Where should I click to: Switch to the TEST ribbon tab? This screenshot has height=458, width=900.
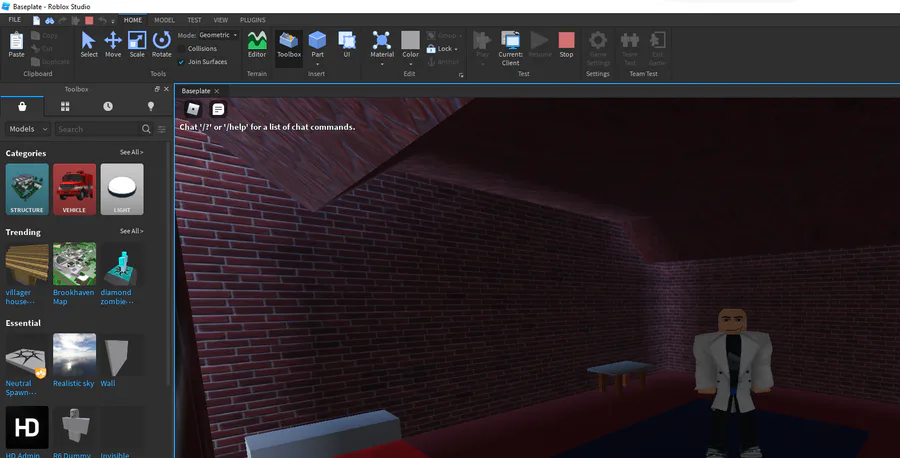coord(194,20)
